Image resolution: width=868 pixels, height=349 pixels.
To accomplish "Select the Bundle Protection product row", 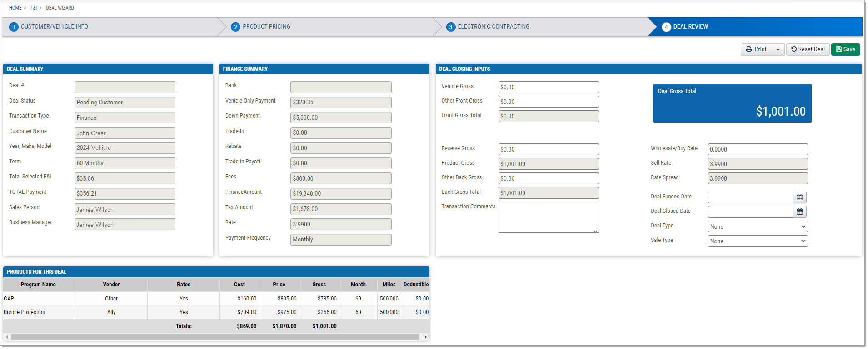I will pos(216,312).
